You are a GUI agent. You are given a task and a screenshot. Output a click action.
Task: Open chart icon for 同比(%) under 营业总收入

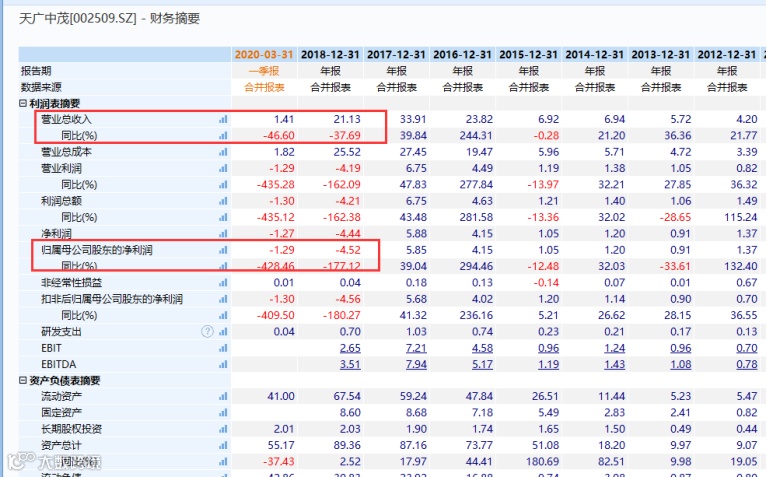[223, 136]
